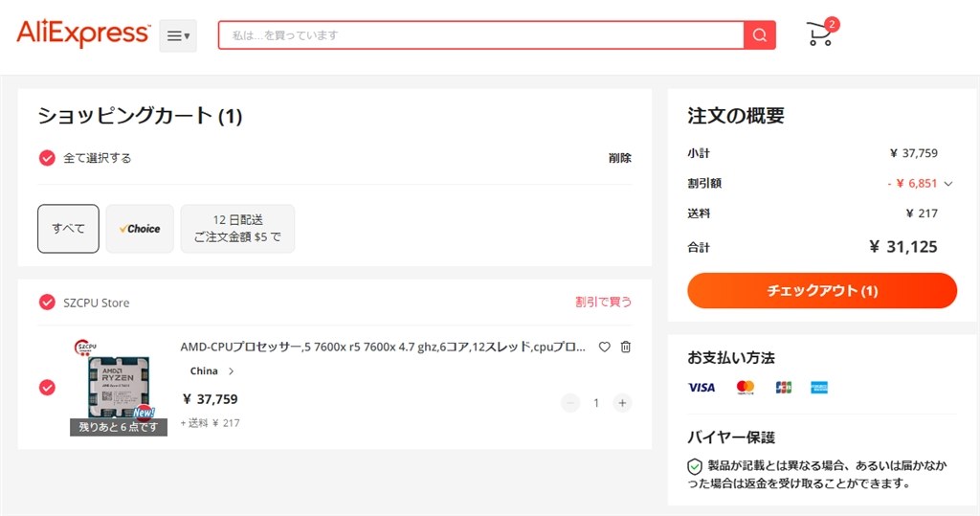Click the チェックアウト (1) button
The image size is (980, 516).
pyautogui.click(x=822, y=290)
